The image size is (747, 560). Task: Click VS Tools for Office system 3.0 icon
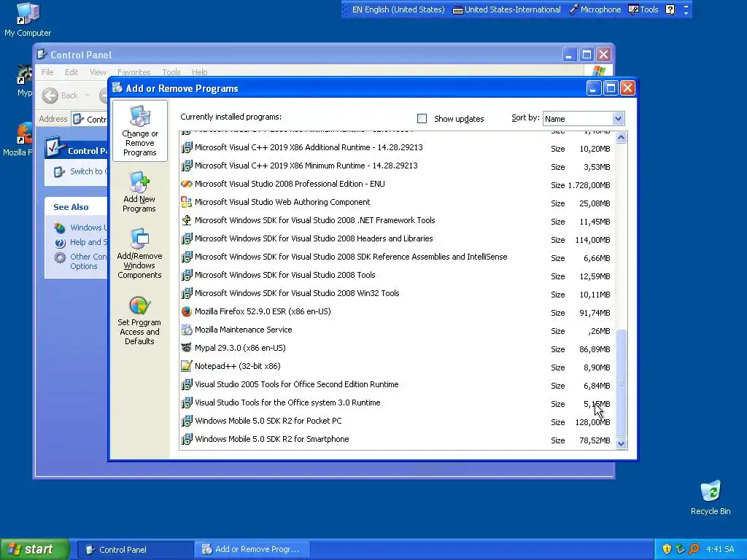click(x=187, y=402)
